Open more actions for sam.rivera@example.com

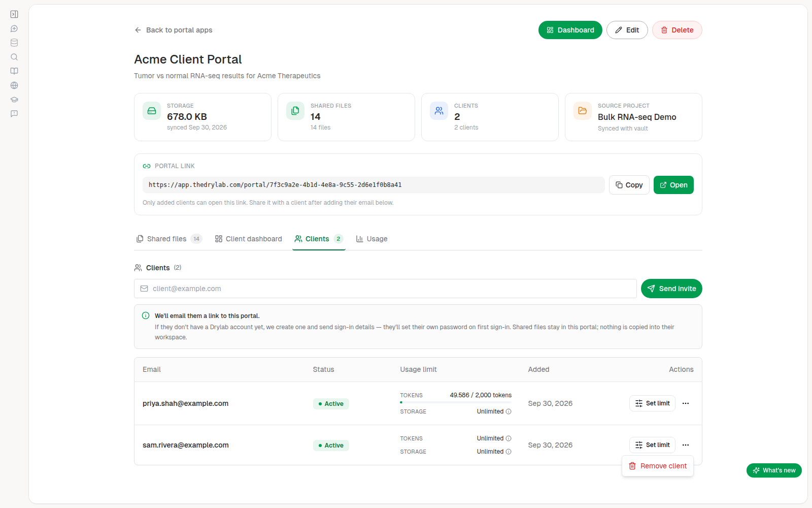click(686, 445)
